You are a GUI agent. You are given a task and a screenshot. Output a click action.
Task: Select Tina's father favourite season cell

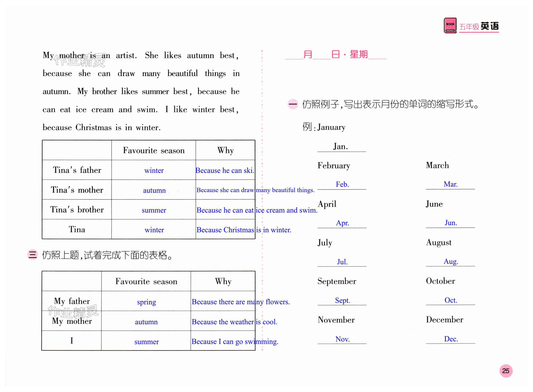tap(154, 170)
